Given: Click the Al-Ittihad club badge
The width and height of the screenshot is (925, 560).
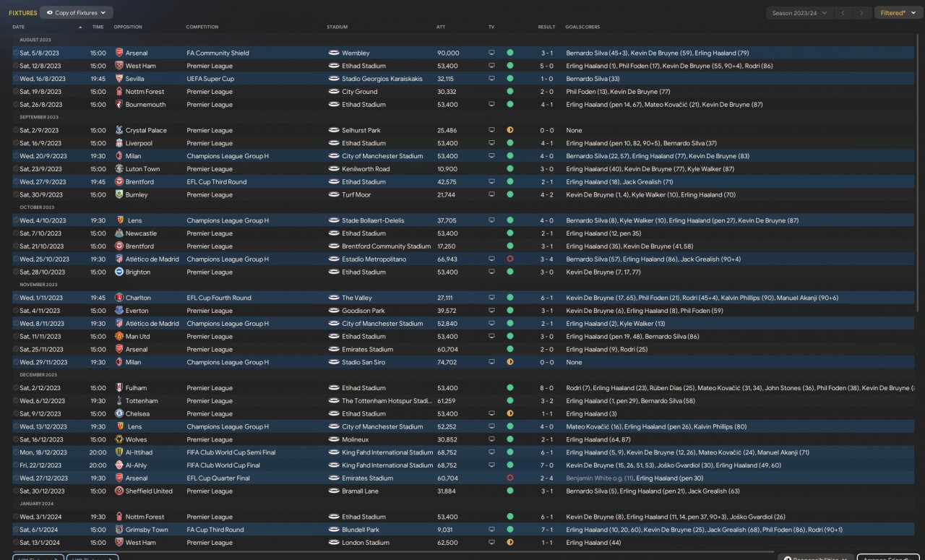Looking at the screenshot, I should pyautogui.click(x=119, y=452).
